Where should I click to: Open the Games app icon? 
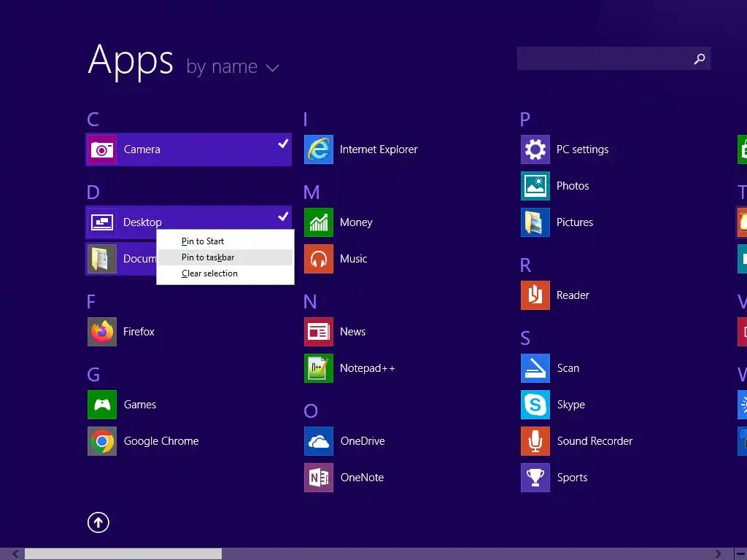coord(102,404)
